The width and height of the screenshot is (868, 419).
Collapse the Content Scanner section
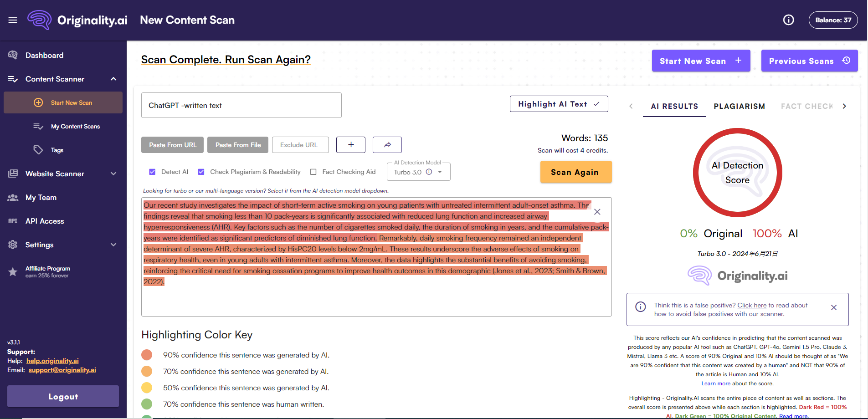[113, 79]
